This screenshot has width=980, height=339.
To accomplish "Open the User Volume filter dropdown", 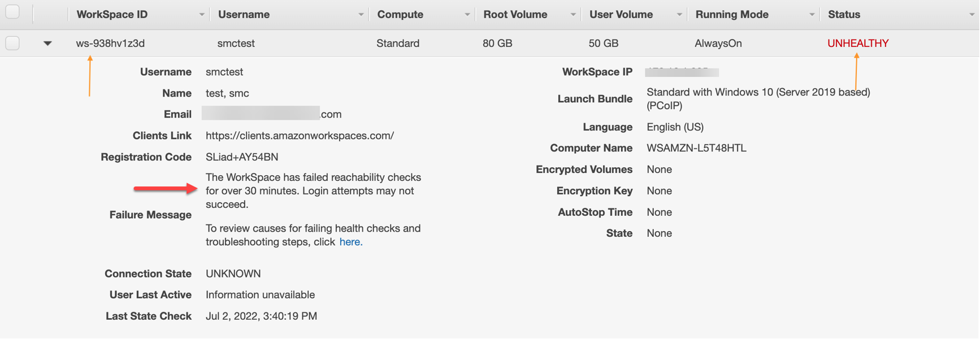I will click(x=679, y=14).
